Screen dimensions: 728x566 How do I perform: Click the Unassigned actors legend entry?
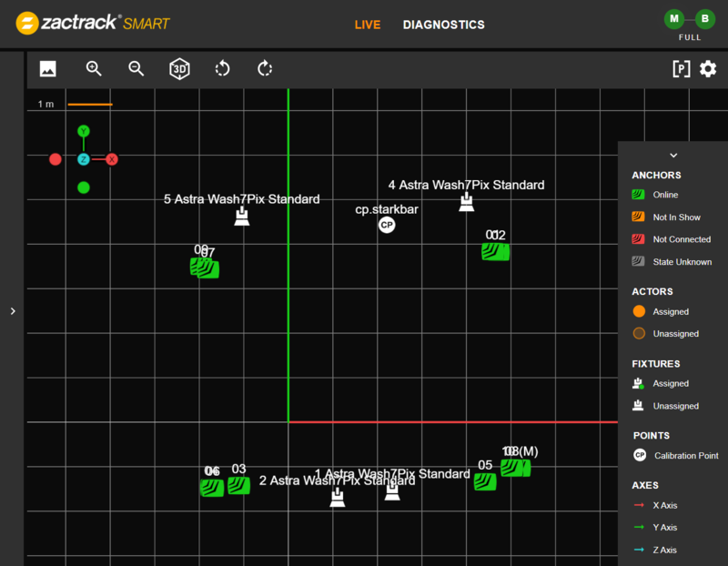tap(666, 333)
